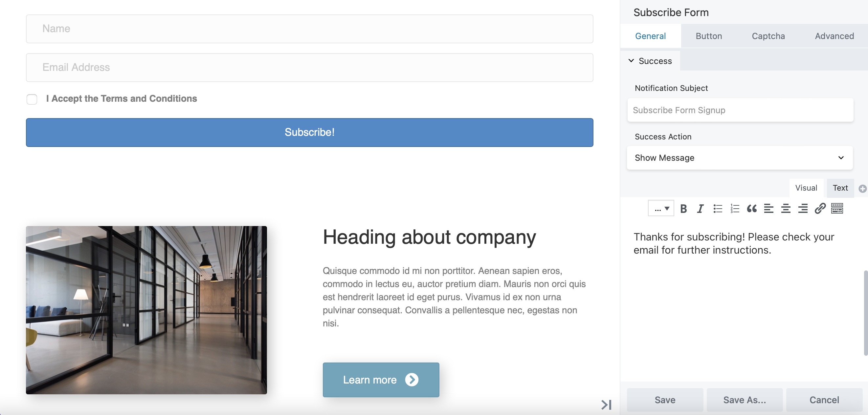This screenshot has width=868, height=415.
Task: Insert a hyperlink in the message
Action: coord(820,208)
